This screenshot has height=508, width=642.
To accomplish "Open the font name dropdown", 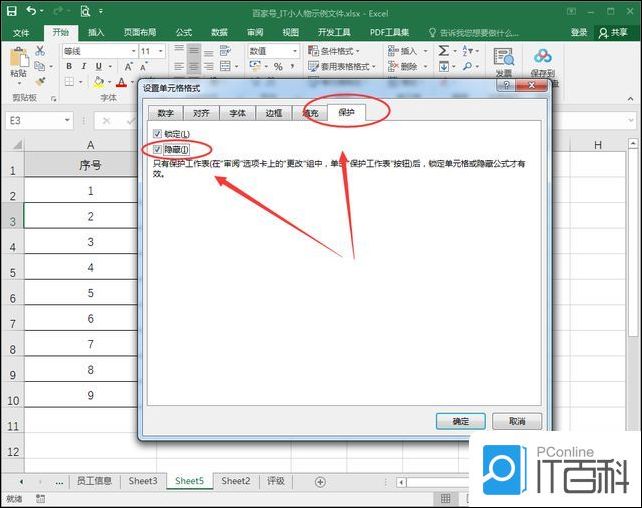I will pyautogui.click(x=133, y=51).
